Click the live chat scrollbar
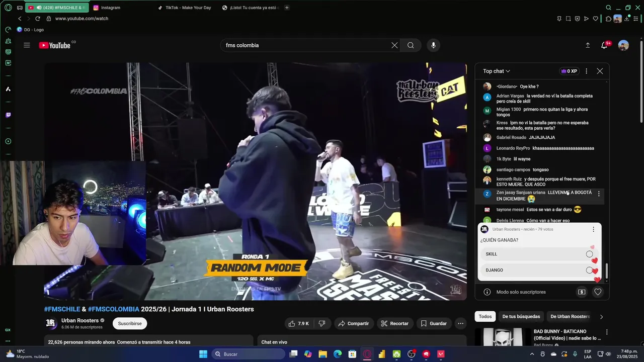The image size is (644, 362). (x=606, y=271)
